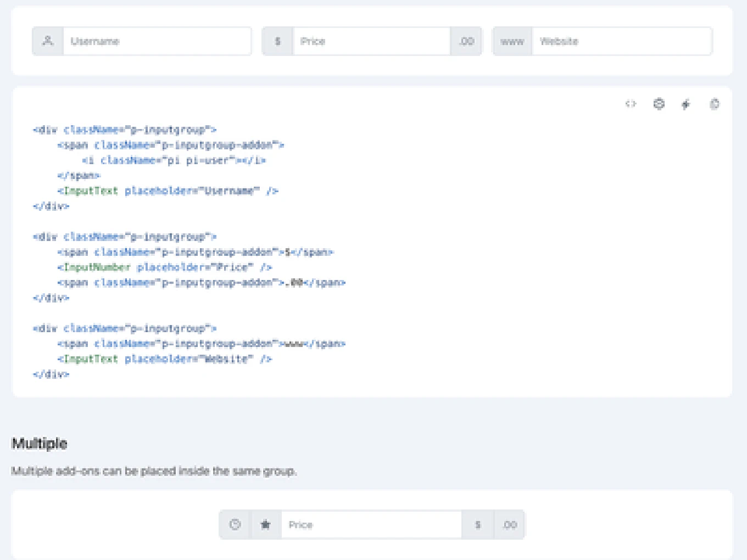Click the Multiple section heading
Screen dimensions: 747x560
pyautogui.click(x=40, y=444)
